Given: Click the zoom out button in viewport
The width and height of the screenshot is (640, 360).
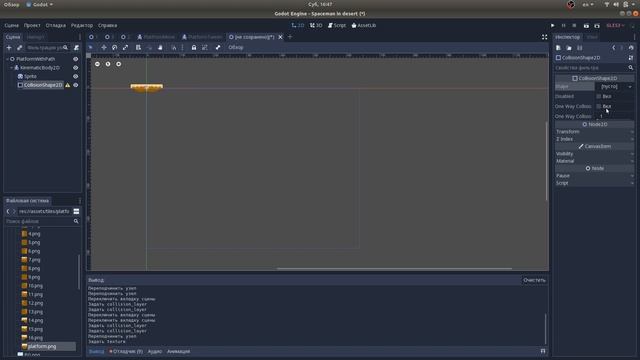Looking at the screenshot, I should click(97, 64).
